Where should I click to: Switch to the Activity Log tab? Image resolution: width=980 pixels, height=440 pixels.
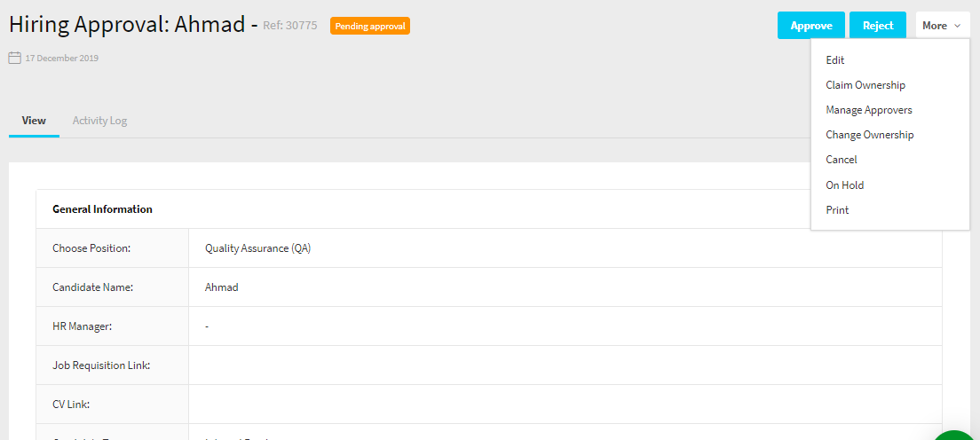click(99, 121)
